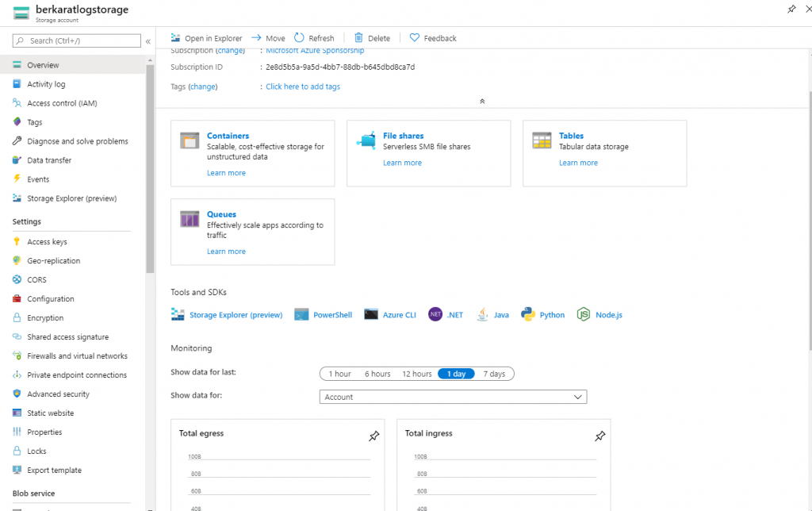Click the Queues tile icon
Viewport: 812px width, 511px height.
190,219
